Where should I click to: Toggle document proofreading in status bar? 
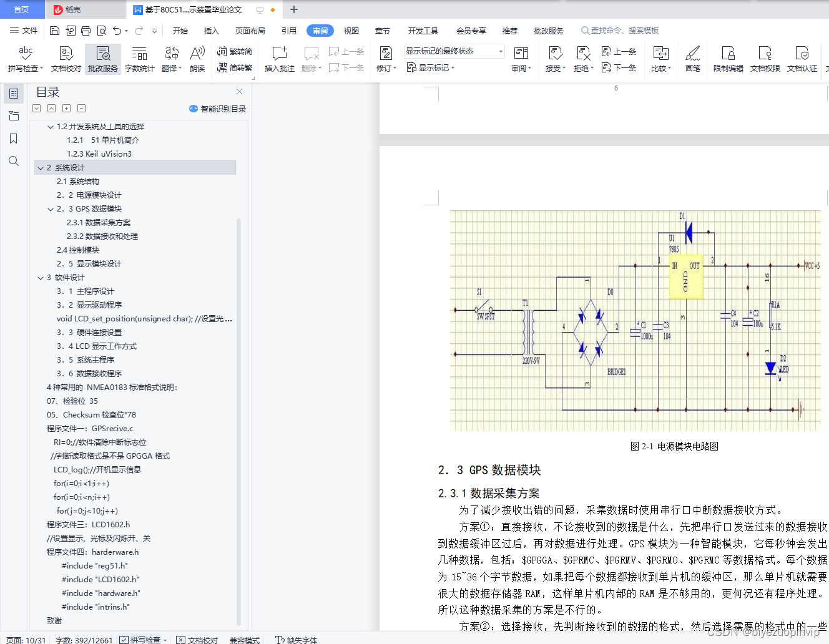(x=197, y=640)
